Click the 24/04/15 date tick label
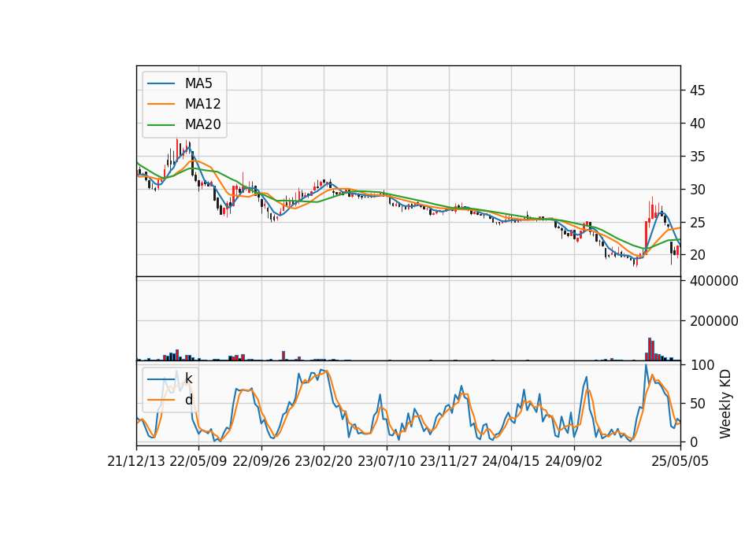The image size is (756, 543). point(510,461)
